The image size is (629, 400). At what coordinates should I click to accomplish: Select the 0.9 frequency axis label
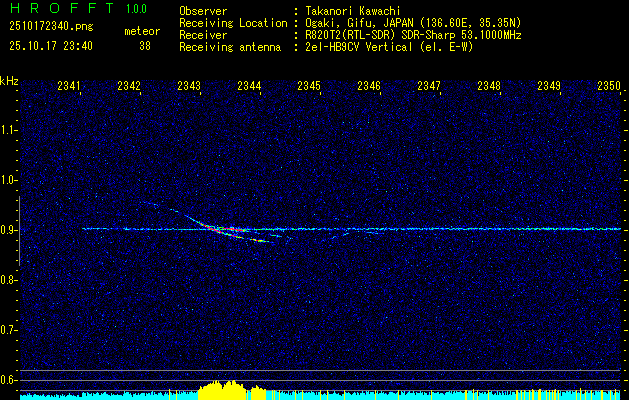(x=9, y=230)
